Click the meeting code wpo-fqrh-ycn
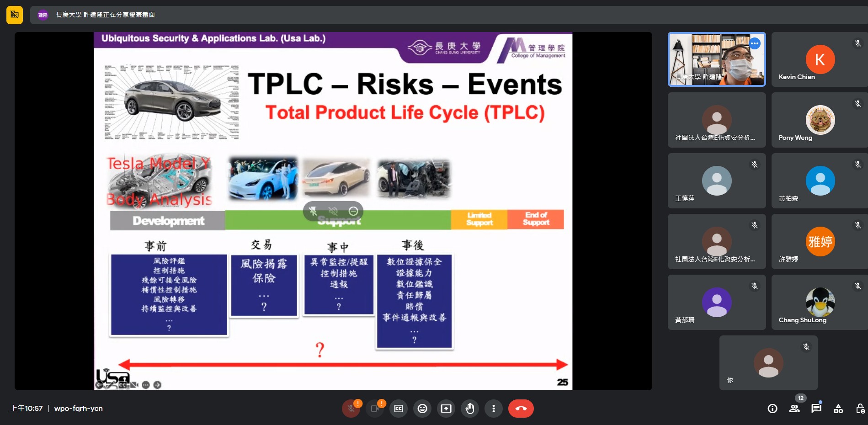The width and height of the screenshot is (868, 425). pos(78,409)
